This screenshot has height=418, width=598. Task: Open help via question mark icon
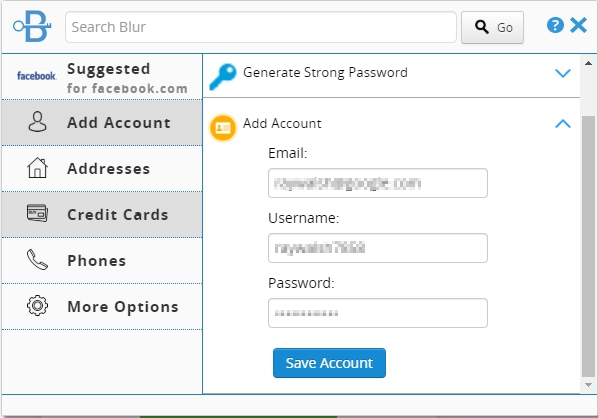click(x=555, y=25)
